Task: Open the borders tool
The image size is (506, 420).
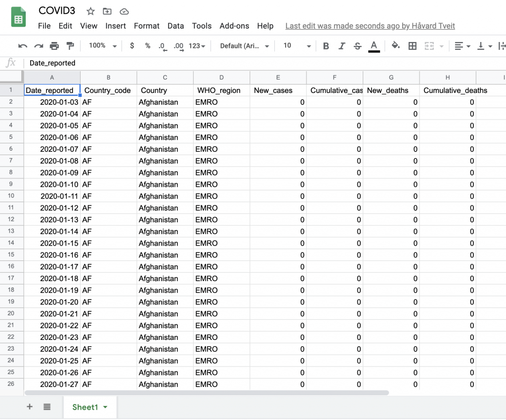Action: (413, 46)
